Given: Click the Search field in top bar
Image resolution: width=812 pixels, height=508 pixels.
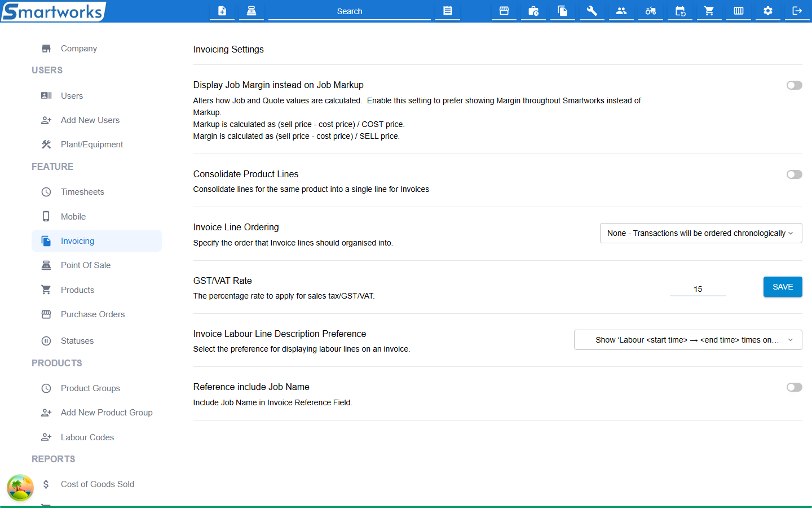Looking at the screenshot, I should [350, 11].
